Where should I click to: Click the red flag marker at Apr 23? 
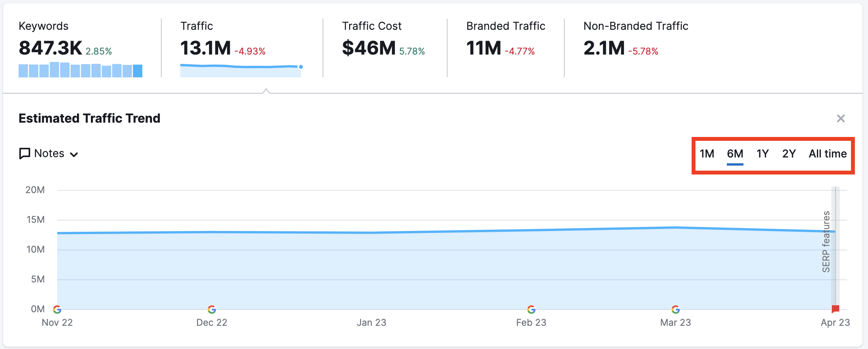pos(835,309)
